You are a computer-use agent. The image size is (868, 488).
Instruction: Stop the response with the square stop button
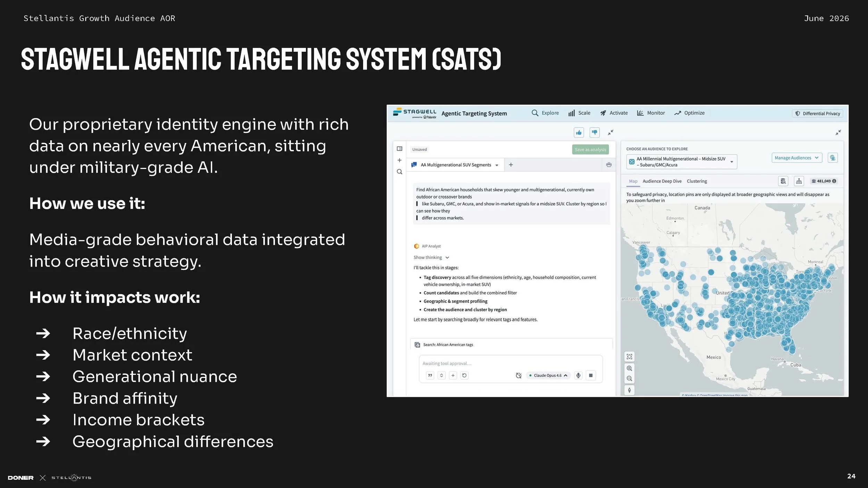coord(591,376)
